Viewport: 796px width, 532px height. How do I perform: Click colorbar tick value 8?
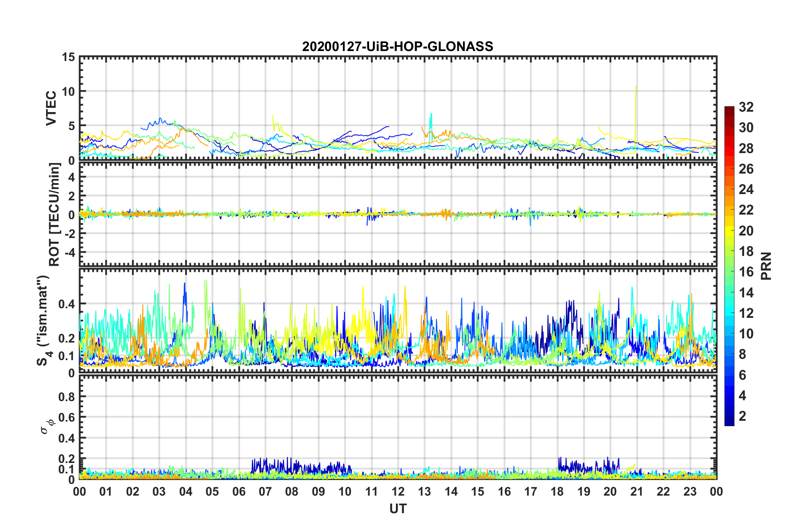click(742, 354)
